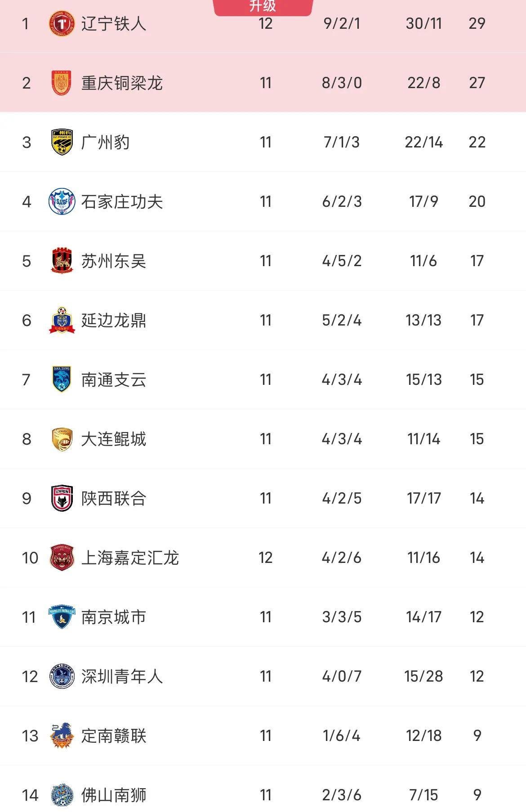Select the 广州豹 team badge
The height and width of the screenshot is (812, 526).
(62, 143)
